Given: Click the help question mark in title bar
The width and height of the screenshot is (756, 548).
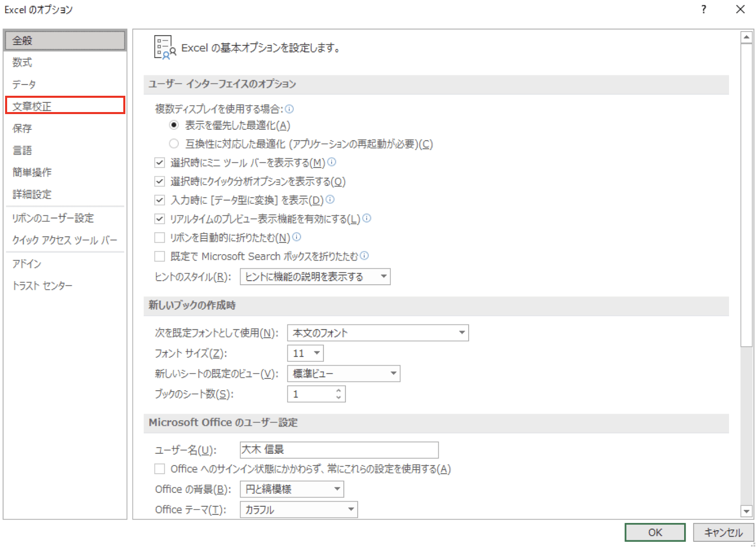Looking at the screenshot, I should point(704,9).
